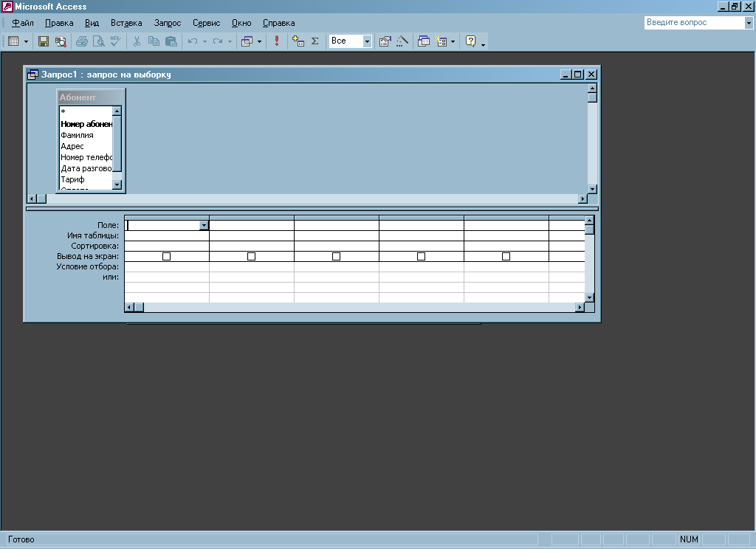Viewport: 756px width, 549px height.
Task: Open the View mode dropdown arrow
Action: click(26, 41)
